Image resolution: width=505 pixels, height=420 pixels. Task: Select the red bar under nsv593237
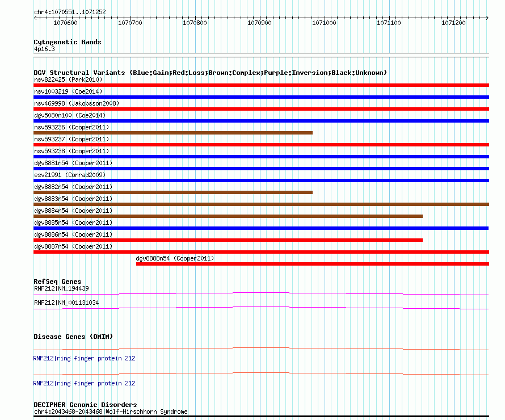(261, 145)
